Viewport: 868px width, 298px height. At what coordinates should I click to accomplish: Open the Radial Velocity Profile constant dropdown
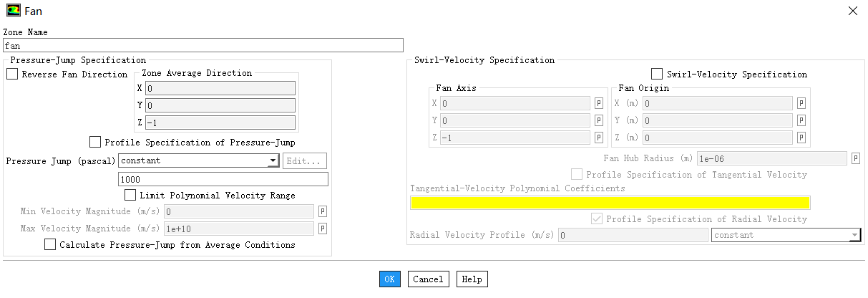coord(786,235)
